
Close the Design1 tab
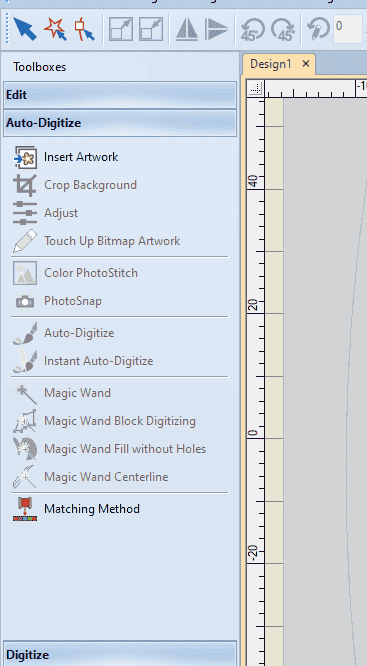(x=306, y=64)
